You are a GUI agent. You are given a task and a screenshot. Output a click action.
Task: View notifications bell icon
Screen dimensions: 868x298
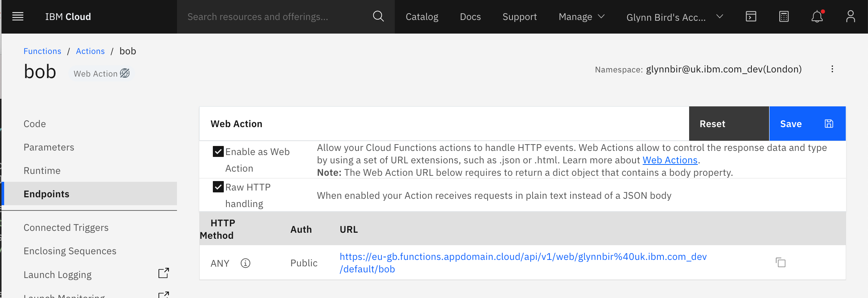click(817, 16)
